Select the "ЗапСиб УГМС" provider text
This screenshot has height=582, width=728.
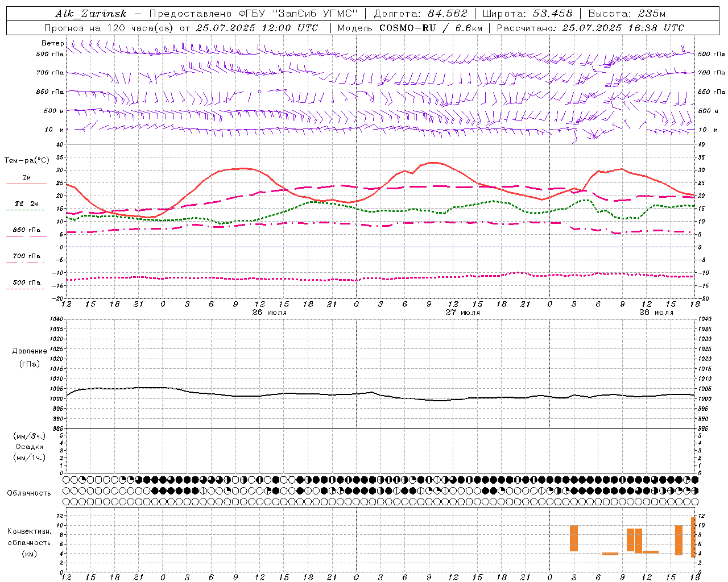[x=315, y=14]
